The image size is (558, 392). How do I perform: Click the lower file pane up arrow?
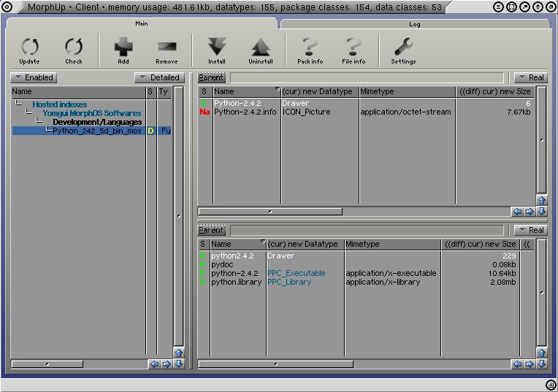click(542, 353)
